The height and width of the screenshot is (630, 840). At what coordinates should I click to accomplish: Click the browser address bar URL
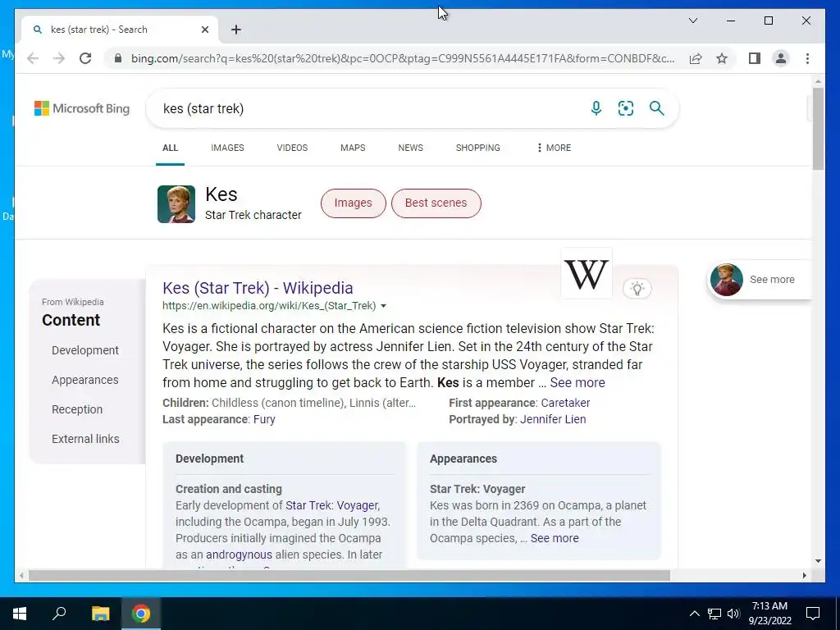(x=403, y=58)
